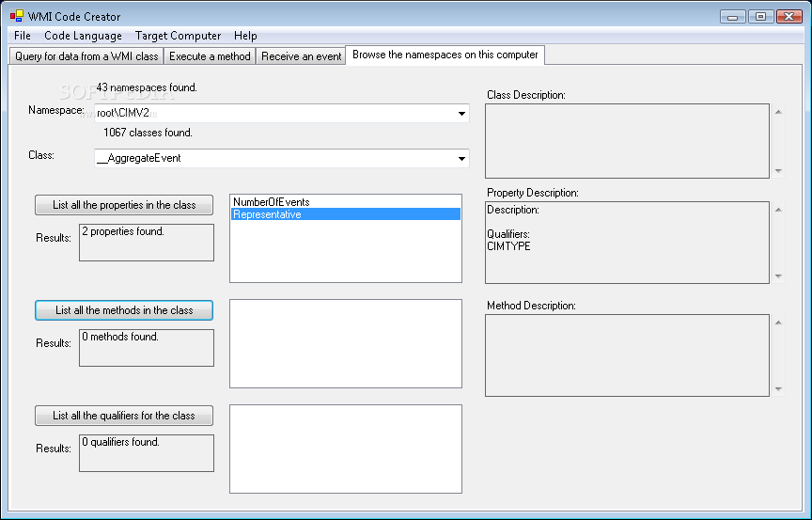
Task: Click the root\CIMV2 namespace field
Action: [x=282, y=114]
